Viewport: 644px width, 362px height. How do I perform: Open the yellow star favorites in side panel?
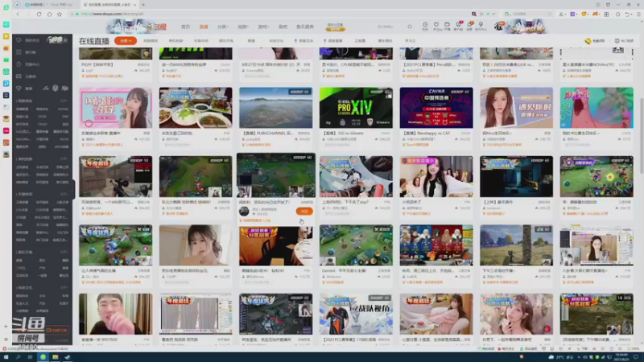coord(6,36)
